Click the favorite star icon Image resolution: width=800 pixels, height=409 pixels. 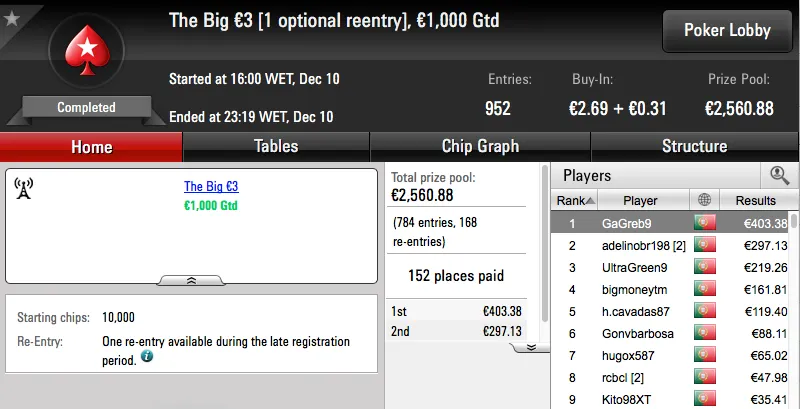(x=12, y=17)
